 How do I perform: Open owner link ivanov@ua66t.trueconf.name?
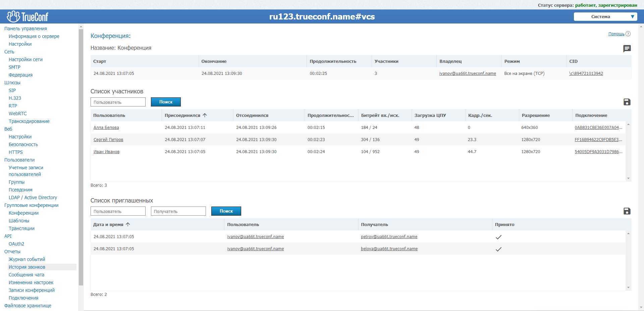pos(467,74)
